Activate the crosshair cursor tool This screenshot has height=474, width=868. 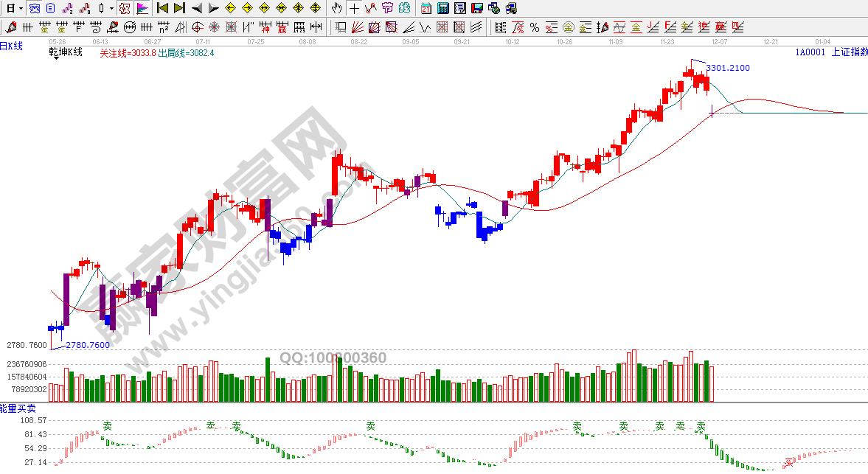pos(354,9)
